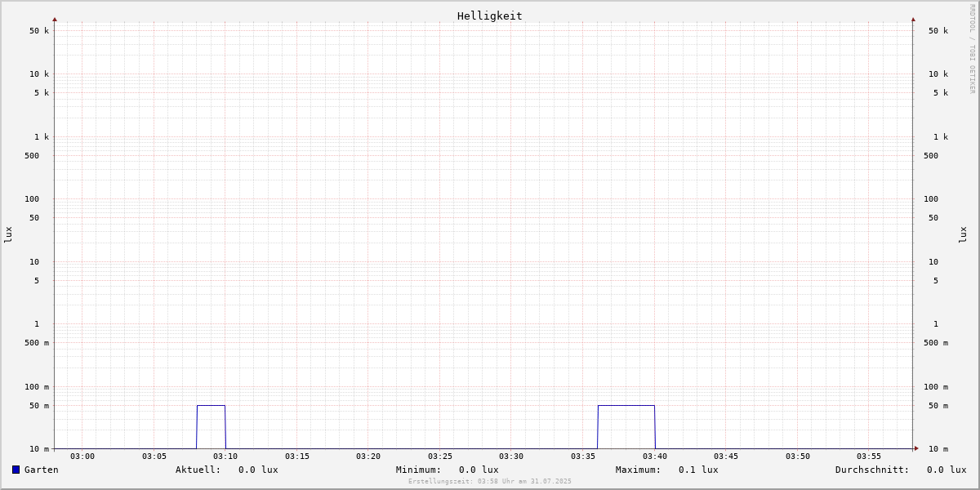Click the 03:00 time axis label

click(82, 457)
